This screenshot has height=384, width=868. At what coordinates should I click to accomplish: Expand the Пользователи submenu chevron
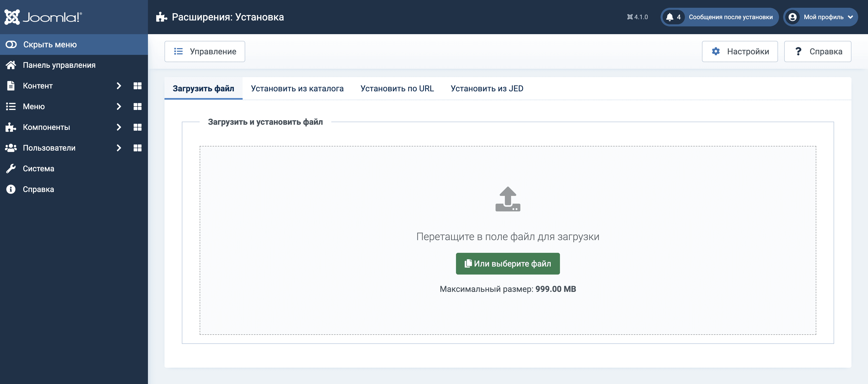pos(119,148)
